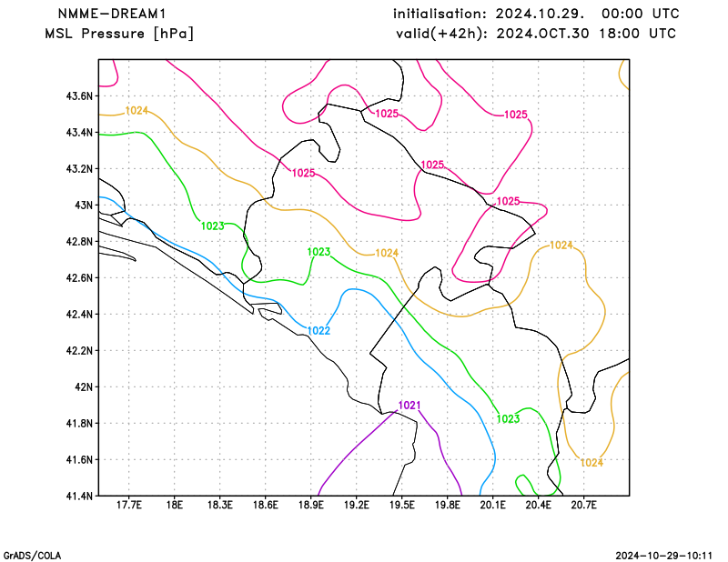Select the 43.6N latitude label
The image size is (728, 562).
[79, 96]
